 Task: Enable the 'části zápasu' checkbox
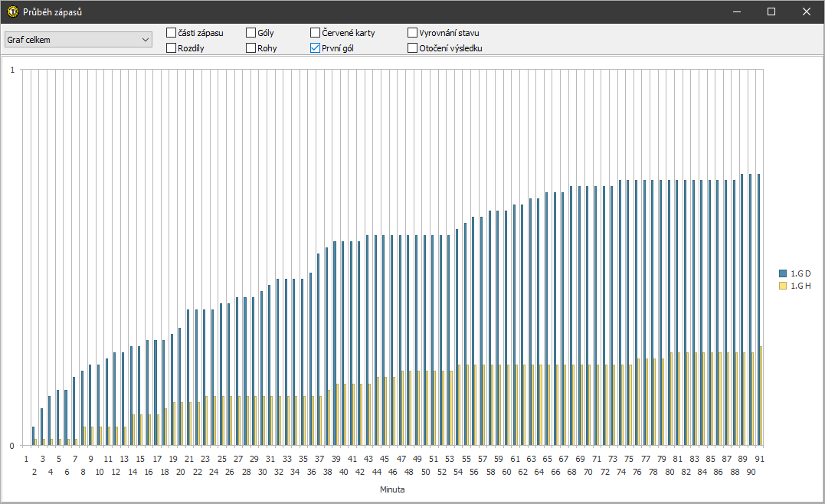(171, 33)
